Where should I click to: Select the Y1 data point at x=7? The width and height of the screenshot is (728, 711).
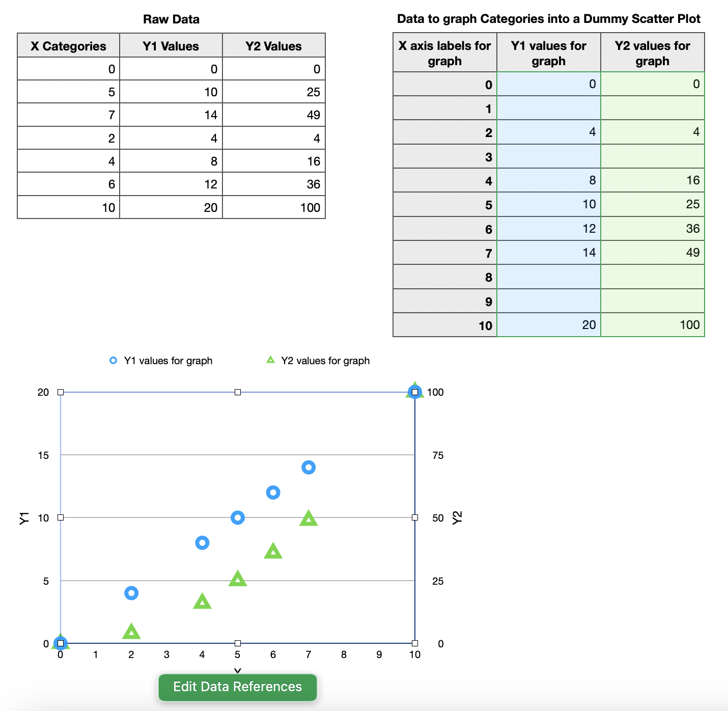click(309, 467)
